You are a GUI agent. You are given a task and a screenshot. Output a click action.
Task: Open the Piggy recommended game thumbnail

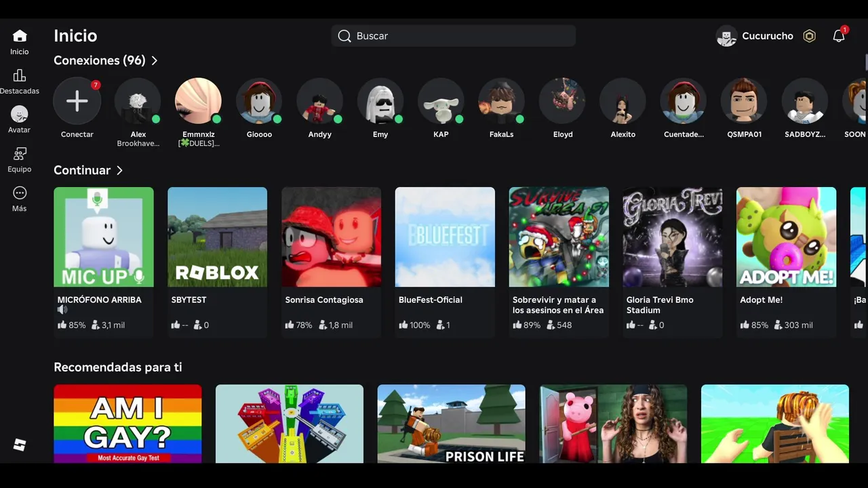[613, 424]
